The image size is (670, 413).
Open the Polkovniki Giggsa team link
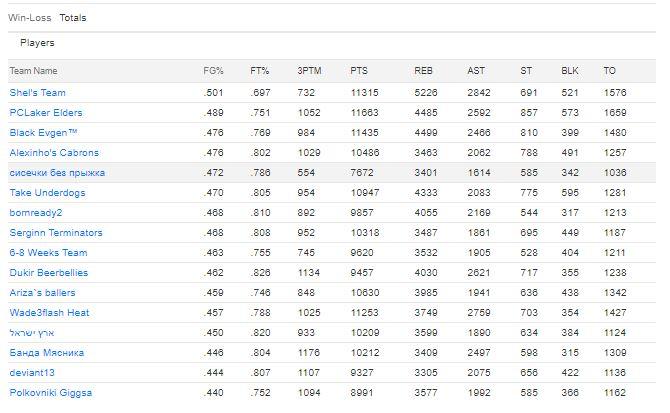pos(51,393)
